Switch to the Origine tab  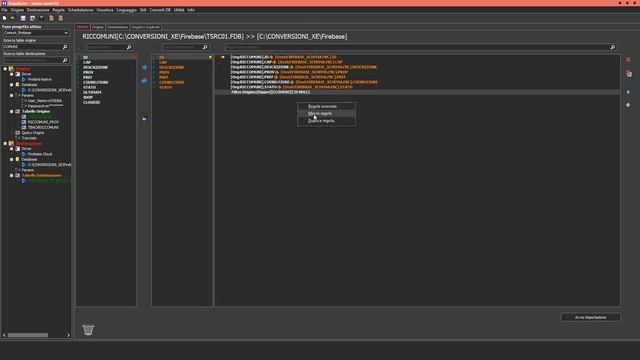pyautogui.click(x=98, y=27)
